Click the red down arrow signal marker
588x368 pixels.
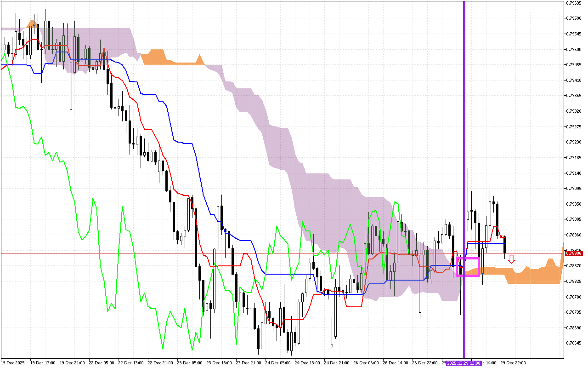click(x=511, y=259)
